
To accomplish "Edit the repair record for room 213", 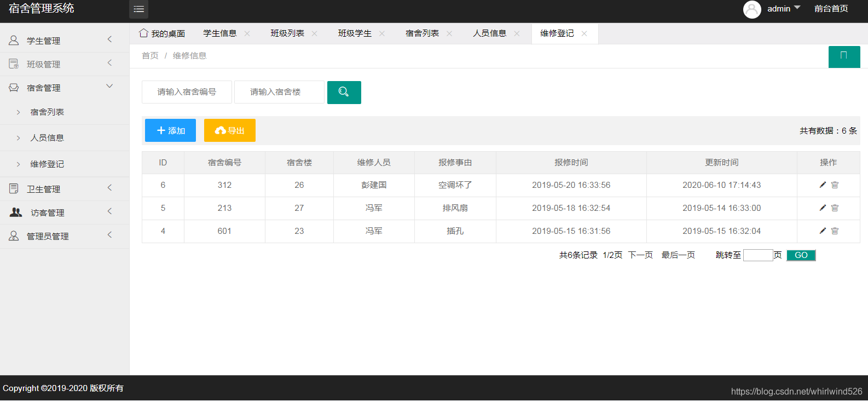I will click(x=823, y=208).
